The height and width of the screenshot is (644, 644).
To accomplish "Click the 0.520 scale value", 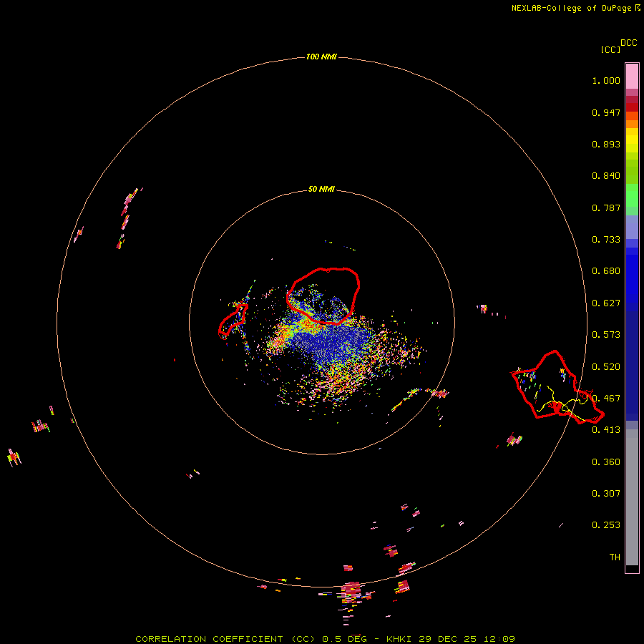I will (x=606, y=367).
